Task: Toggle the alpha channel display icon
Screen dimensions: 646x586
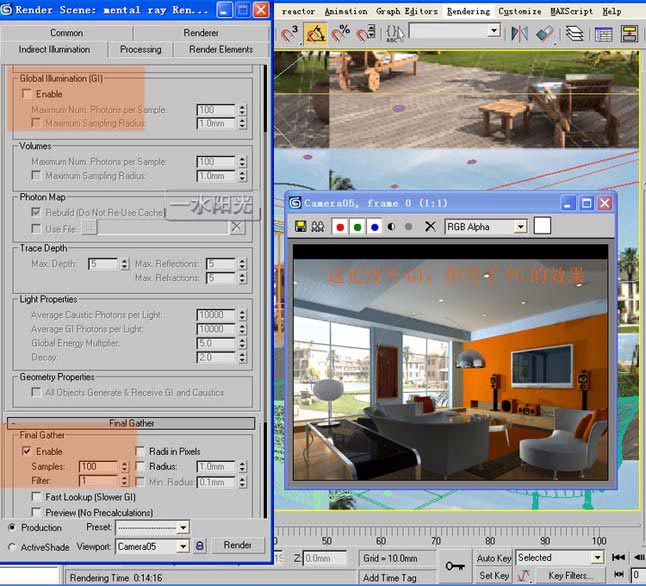Action: pos(391,227)
